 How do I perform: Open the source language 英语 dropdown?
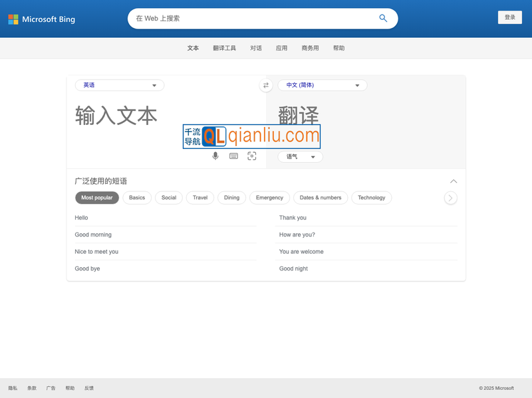tap(120, 85)
